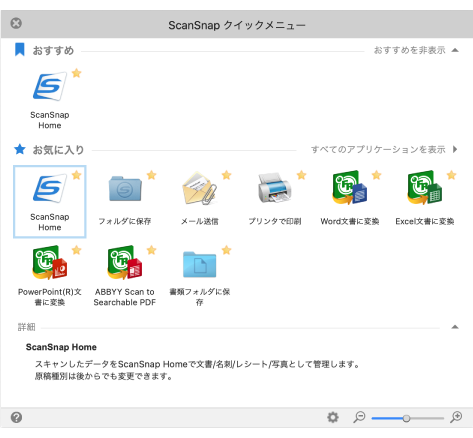The image size is (473, 438).
Task: Toggle favorite star on Word文書に変換
Action: [377, 175]
